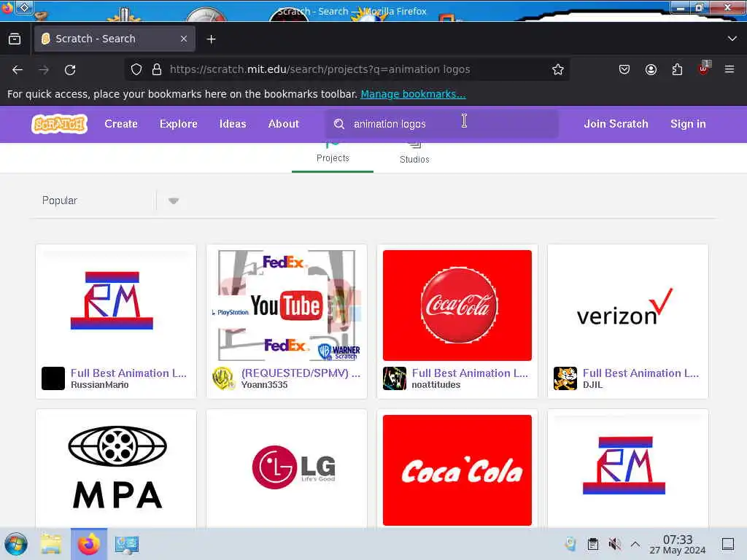The height and width of the screenshot is (560, 747).
Task: Open Ideas in Scratch navigation
Action: pos(233,124)
